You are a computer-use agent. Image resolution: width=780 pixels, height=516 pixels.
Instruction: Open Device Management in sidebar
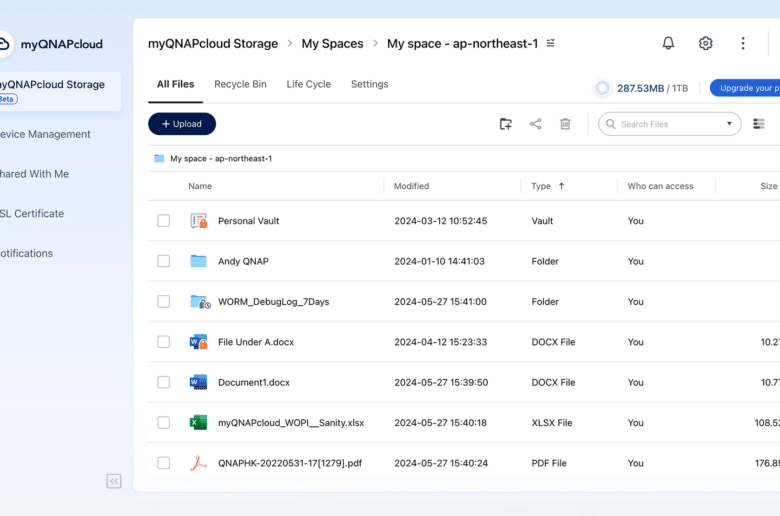[x=45, y=134]
